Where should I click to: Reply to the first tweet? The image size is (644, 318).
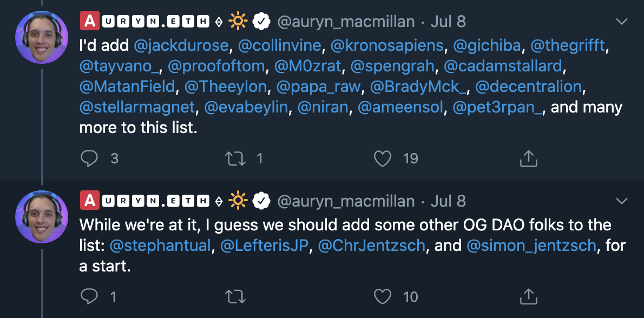[x=90, y=158]
